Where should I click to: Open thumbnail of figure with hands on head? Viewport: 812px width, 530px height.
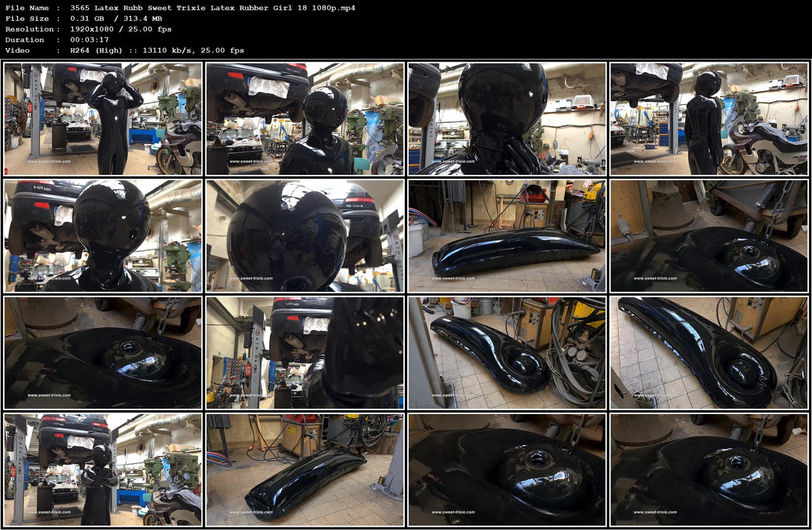[103, 119]
